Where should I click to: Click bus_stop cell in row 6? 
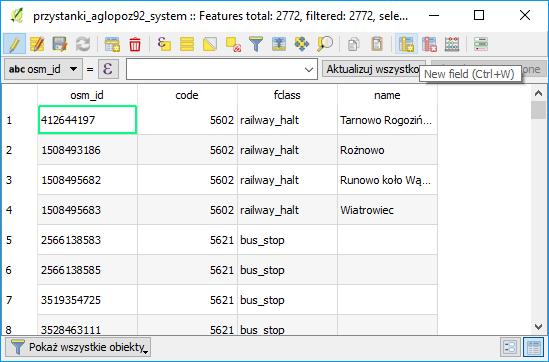click(287, 270)
